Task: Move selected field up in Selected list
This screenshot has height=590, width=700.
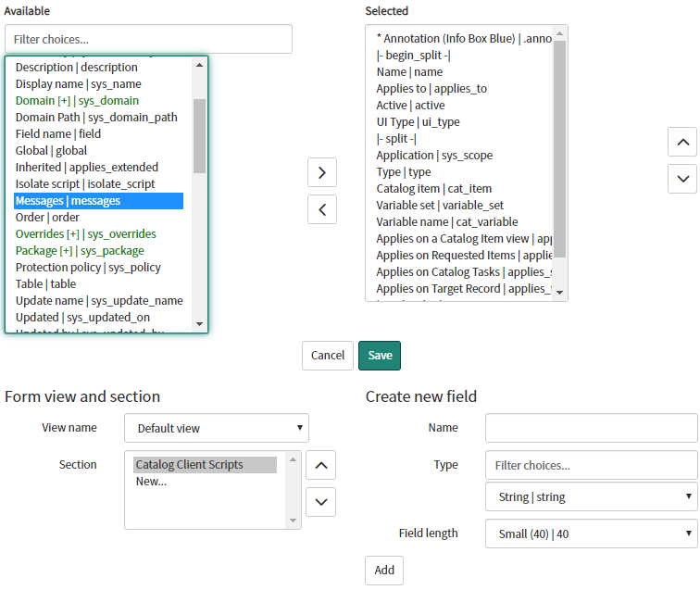Action: [681, 142]
